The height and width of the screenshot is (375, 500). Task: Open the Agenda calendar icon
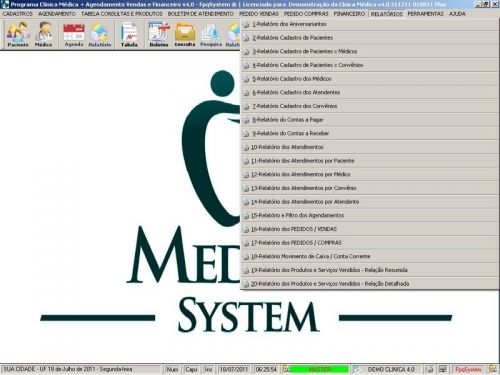point(74,34)
